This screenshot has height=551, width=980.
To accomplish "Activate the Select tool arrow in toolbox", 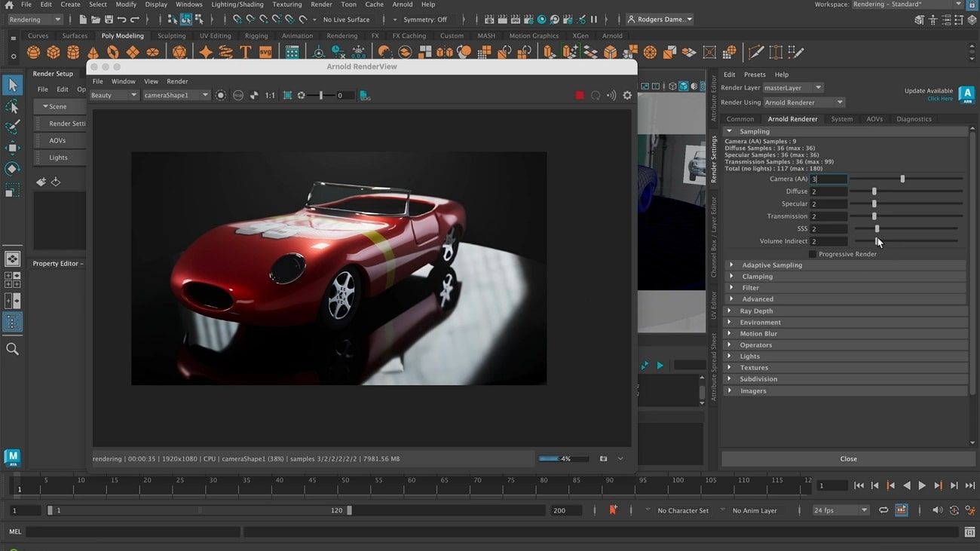I will (x=12, y=86).
